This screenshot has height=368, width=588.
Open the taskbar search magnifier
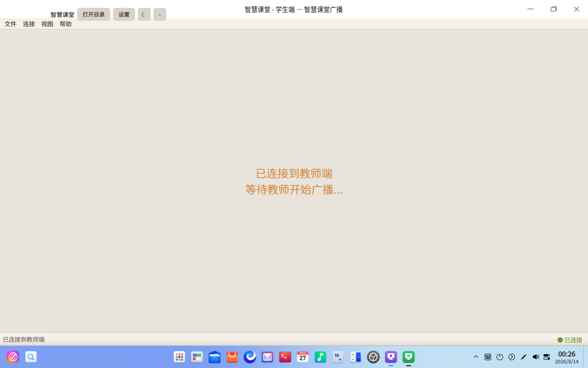(31, 357)
